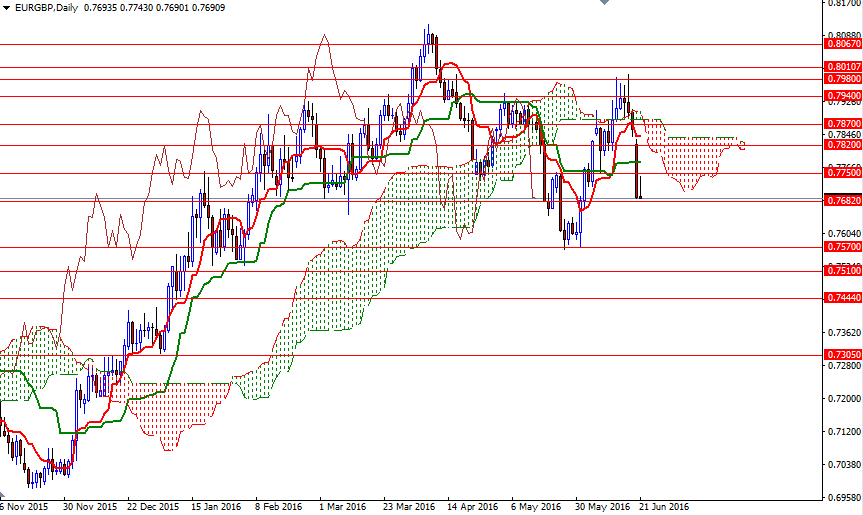This screenshot has width=863, height=515.
Task: Select the 0.79800 red price label
Action: 843,79
